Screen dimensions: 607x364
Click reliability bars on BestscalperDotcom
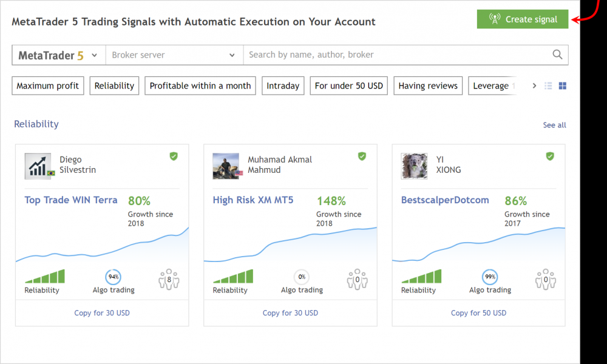point(421,276)
